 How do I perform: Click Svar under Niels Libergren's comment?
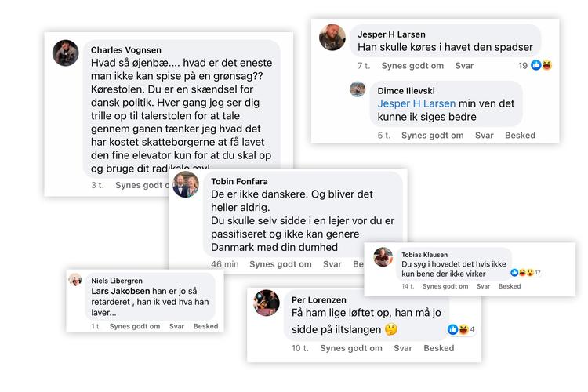pyautogui.click(x=176, y=326)
